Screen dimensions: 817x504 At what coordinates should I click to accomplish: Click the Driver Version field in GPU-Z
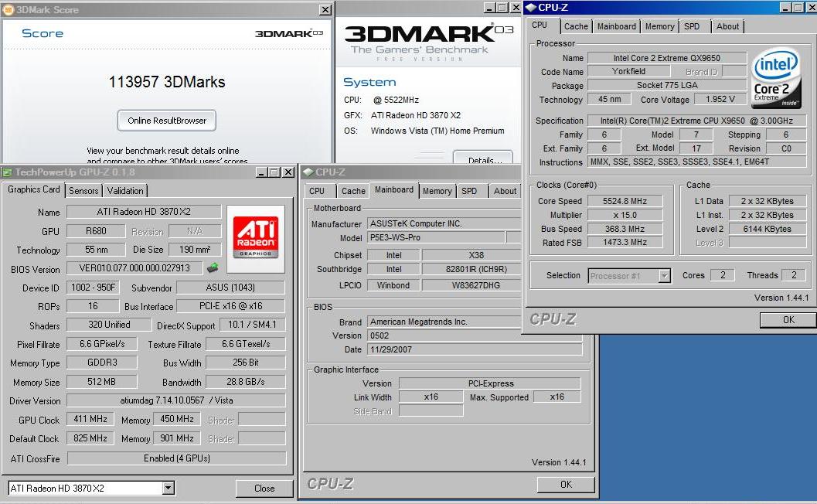(x=176, y=400)
